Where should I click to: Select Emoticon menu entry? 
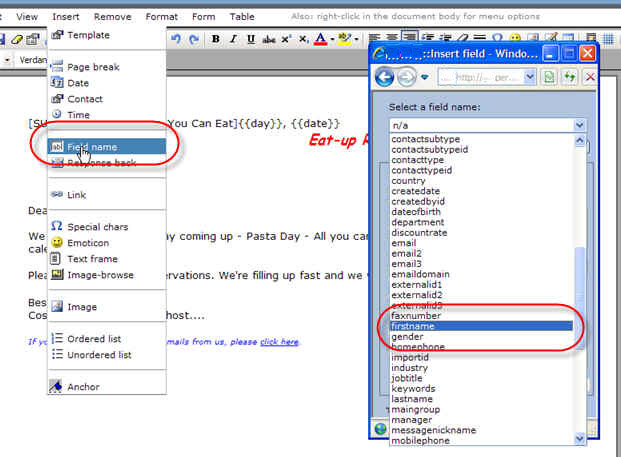coord(107,243)
